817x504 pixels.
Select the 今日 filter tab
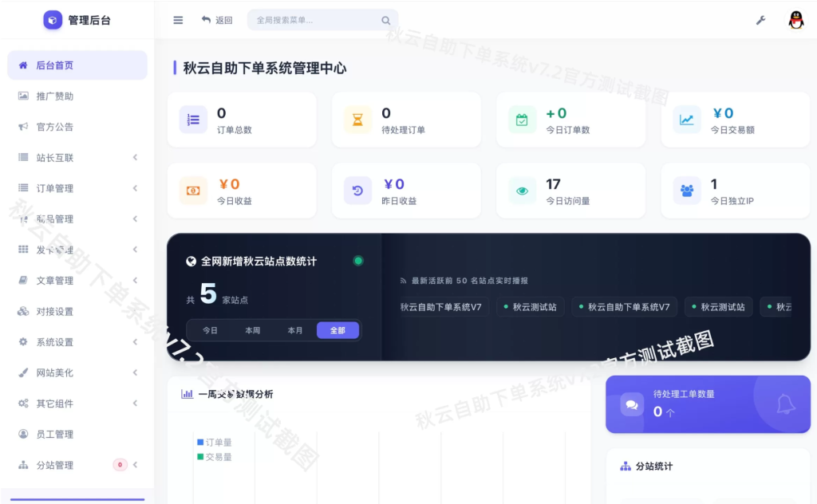210,330
